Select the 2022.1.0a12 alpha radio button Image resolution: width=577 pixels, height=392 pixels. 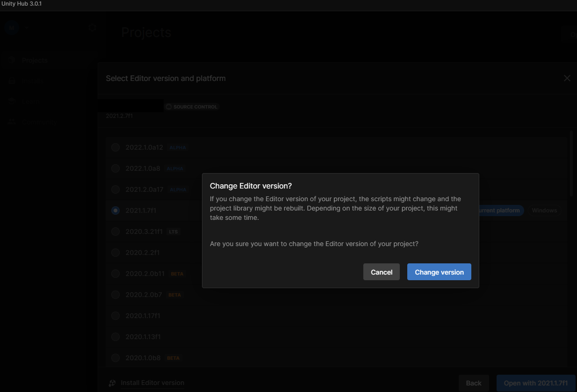click(115, 147)
